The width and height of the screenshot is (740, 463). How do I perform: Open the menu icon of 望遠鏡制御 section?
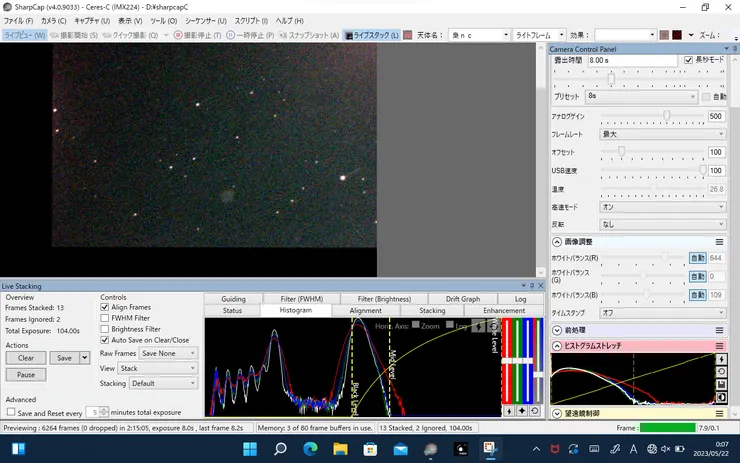tap(719, 413)
